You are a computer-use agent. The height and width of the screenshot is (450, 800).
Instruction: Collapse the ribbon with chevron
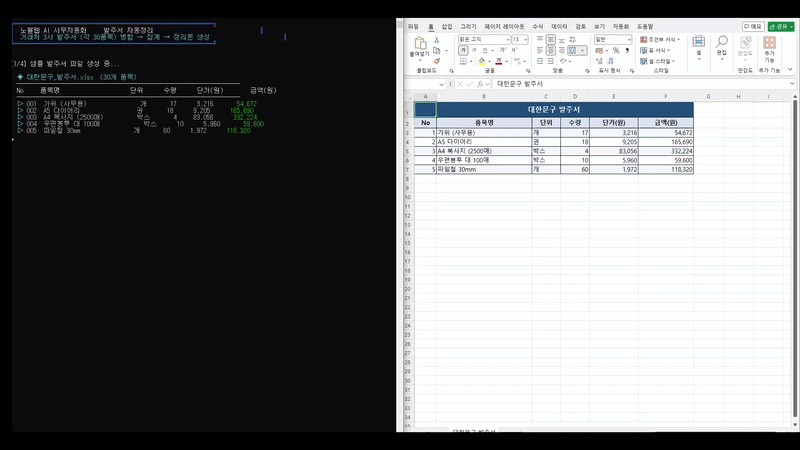coord(790,70)
